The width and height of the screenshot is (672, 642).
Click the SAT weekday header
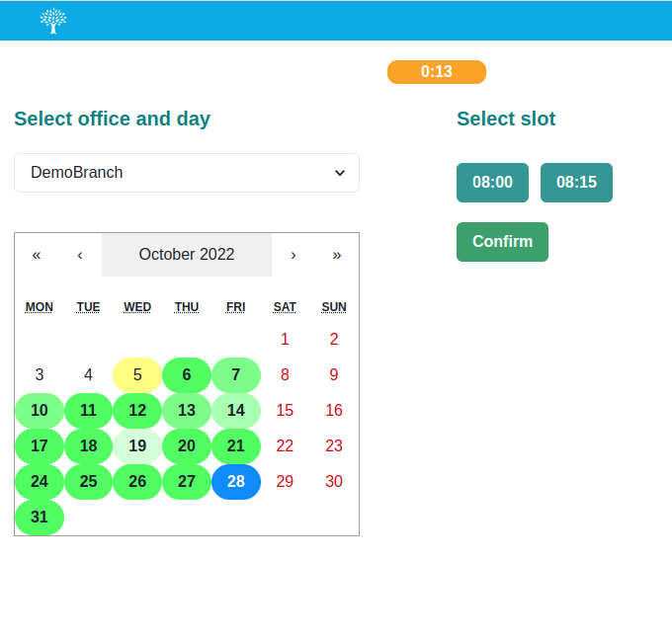[x=285, y=307]
